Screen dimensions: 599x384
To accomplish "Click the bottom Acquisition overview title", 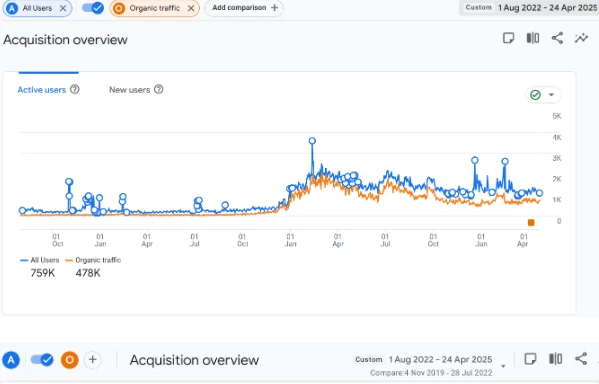I will (x=194, y=360).
